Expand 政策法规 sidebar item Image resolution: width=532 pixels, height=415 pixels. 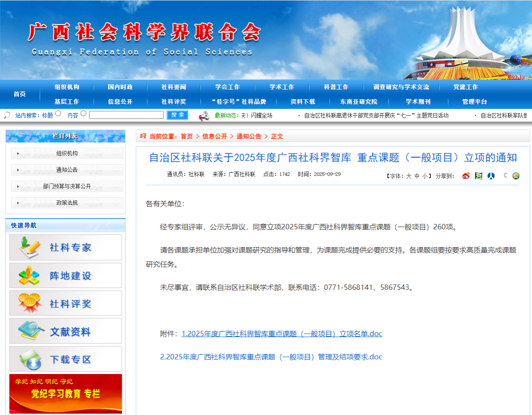pos(67,203)
